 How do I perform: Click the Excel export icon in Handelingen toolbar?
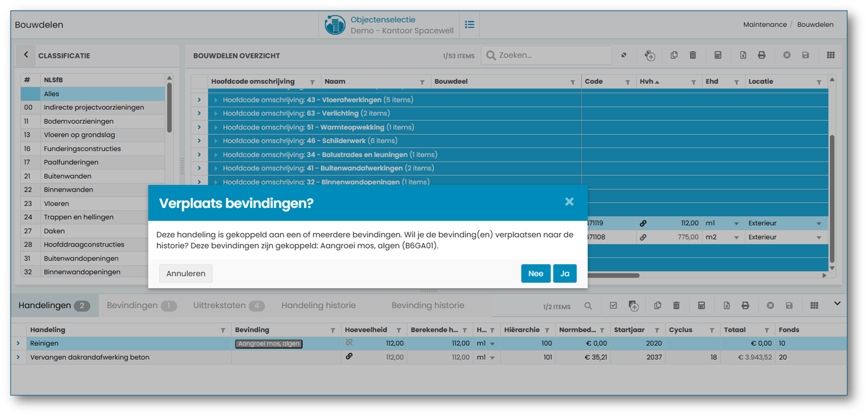(726, 306)
